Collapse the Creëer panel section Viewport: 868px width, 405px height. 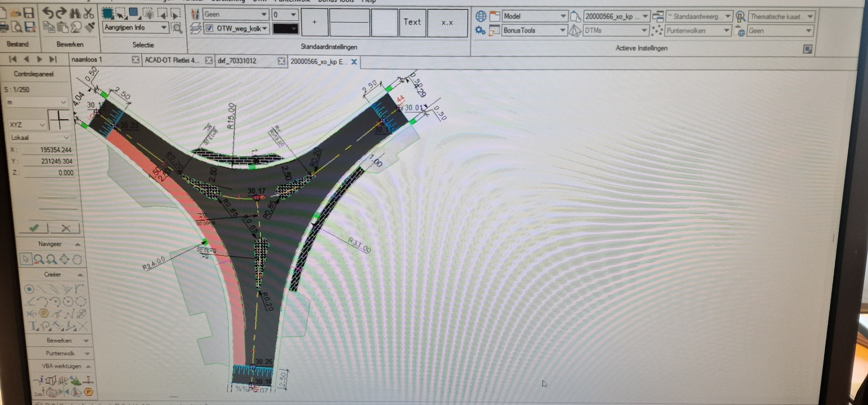coord(80,274)
